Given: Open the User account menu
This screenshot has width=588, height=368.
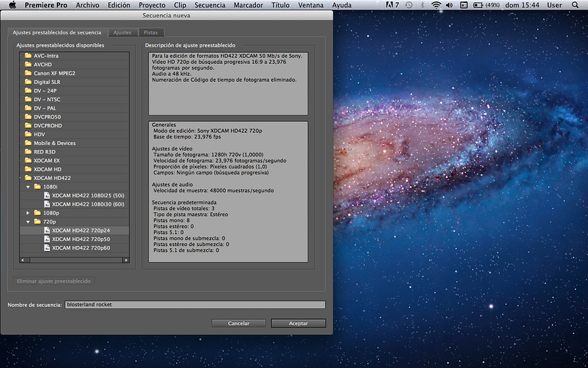Looking at the screenshot, I should [x=554, y=5].
